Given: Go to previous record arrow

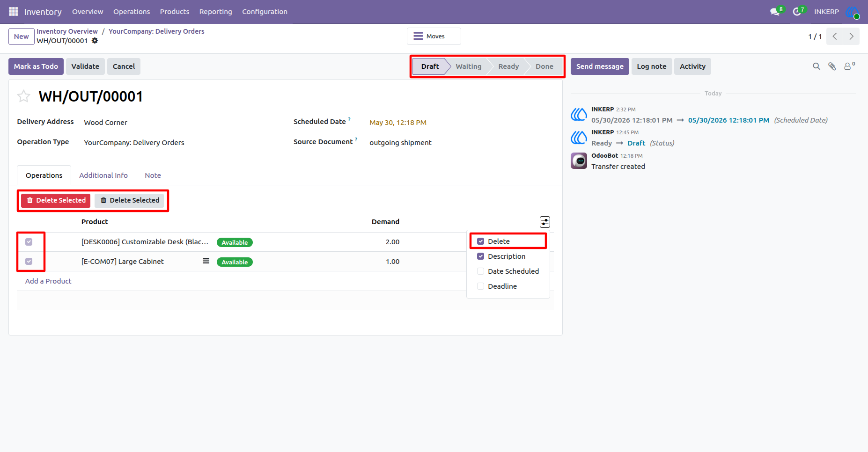Looking at the screenshot, I should pyautogui.click(x=835, y=36).
